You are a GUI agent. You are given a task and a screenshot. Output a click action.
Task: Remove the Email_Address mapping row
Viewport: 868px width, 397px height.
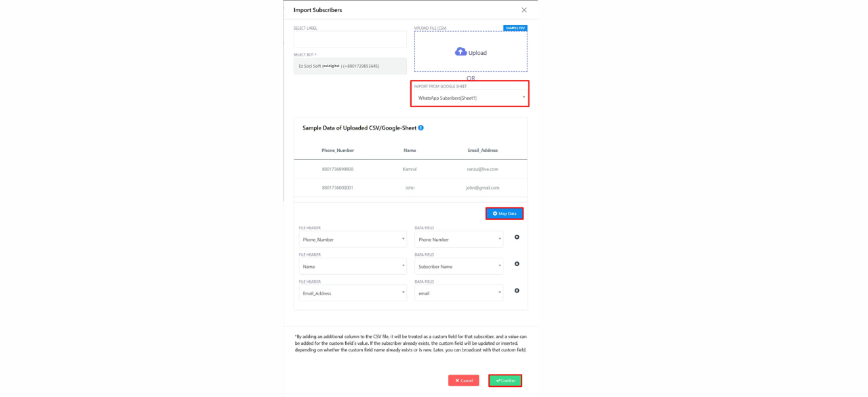[x=517, y=290]
